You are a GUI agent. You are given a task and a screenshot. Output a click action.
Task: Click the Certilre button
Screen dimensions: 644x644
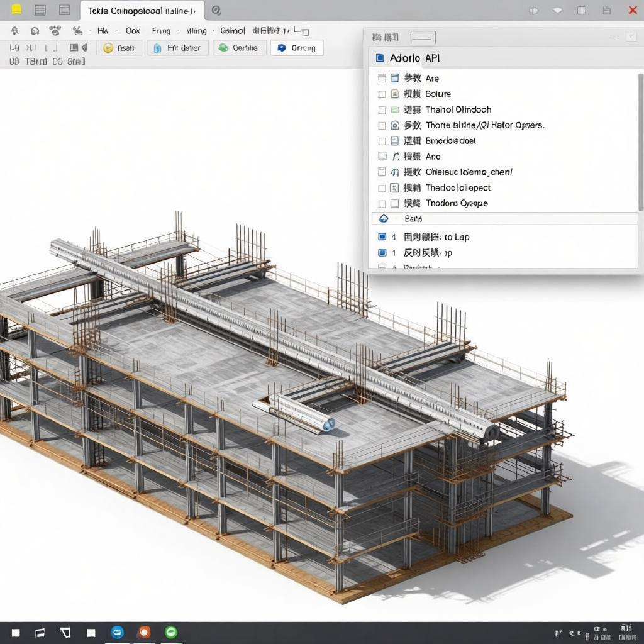click(240, 48)
